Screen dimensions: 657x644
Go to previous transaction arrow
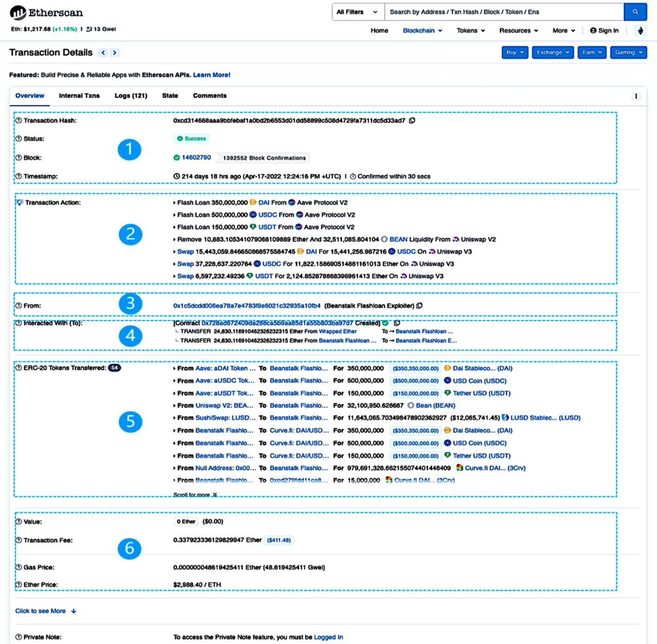coord(103,52)
